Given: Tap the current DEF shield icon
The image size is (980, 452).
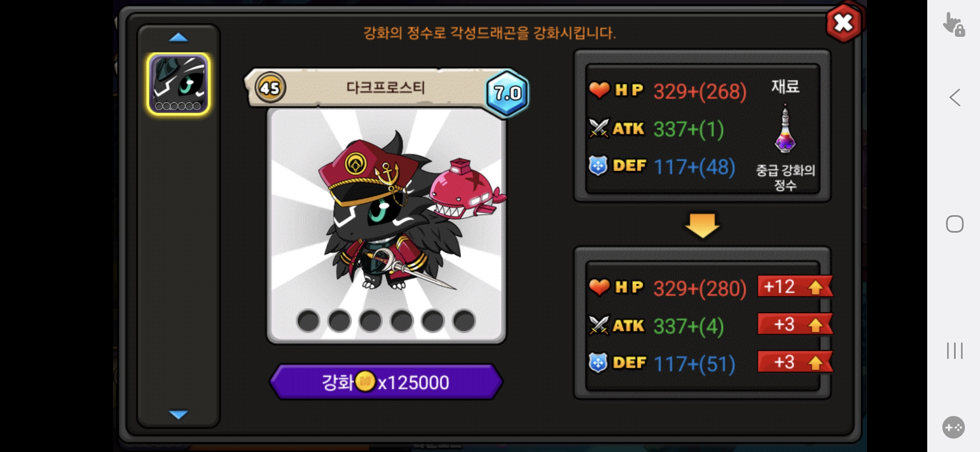Looking at the screenshot, I should click(598, 166).
